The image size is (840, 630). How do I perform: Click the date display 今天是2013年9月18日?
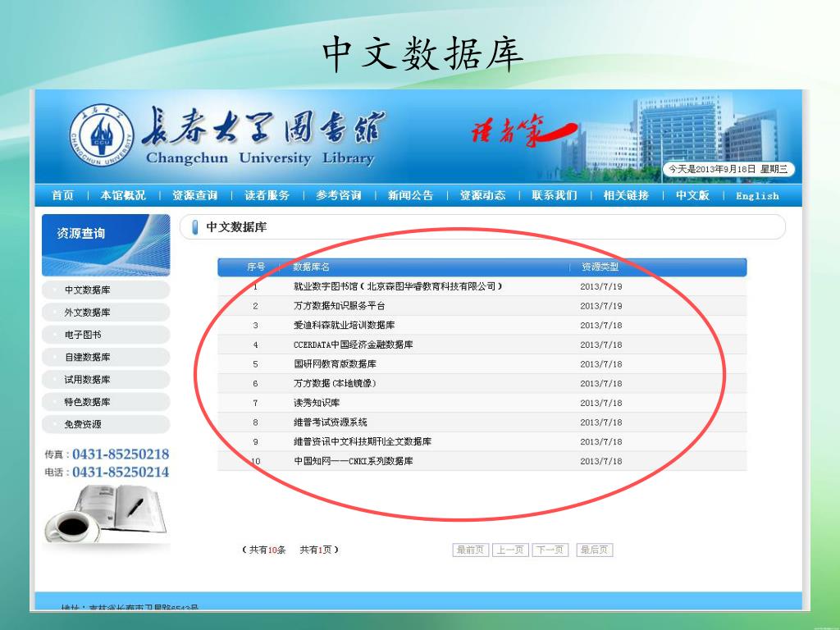click(x=728, y=169)
